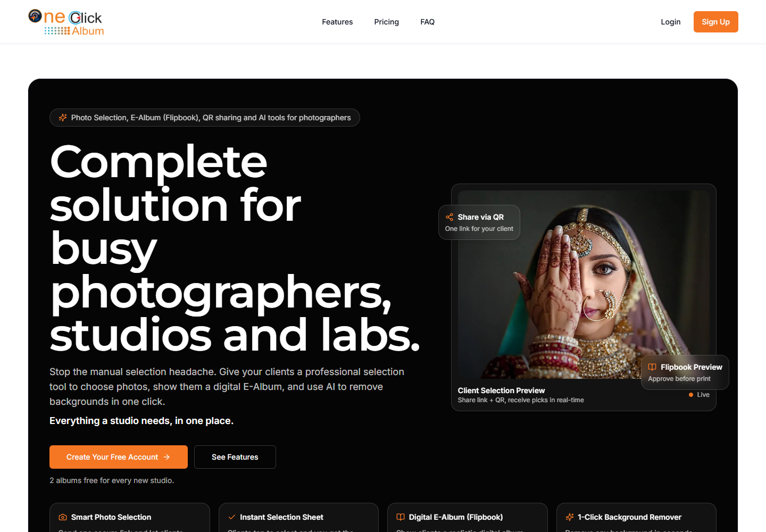Click the 'Stop the manual selection headache' paragraph
This screenshot has height=532, width=766.
[x=227, y=387]
